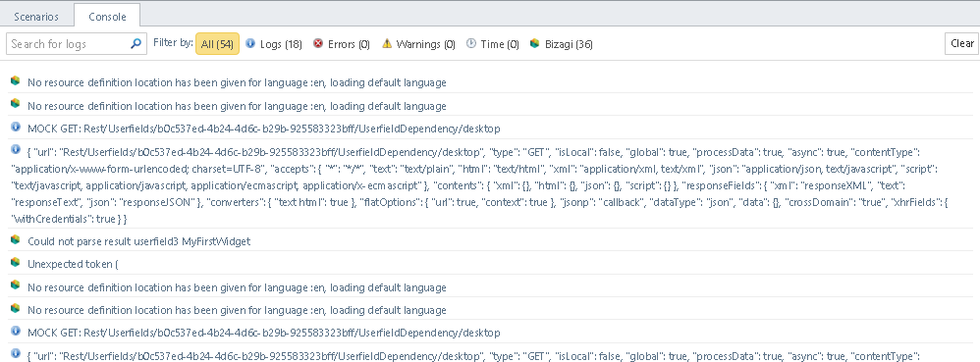
Task: Click the Bizagi icon beside 'Unexpected token ('
Action: pos(16,263)
